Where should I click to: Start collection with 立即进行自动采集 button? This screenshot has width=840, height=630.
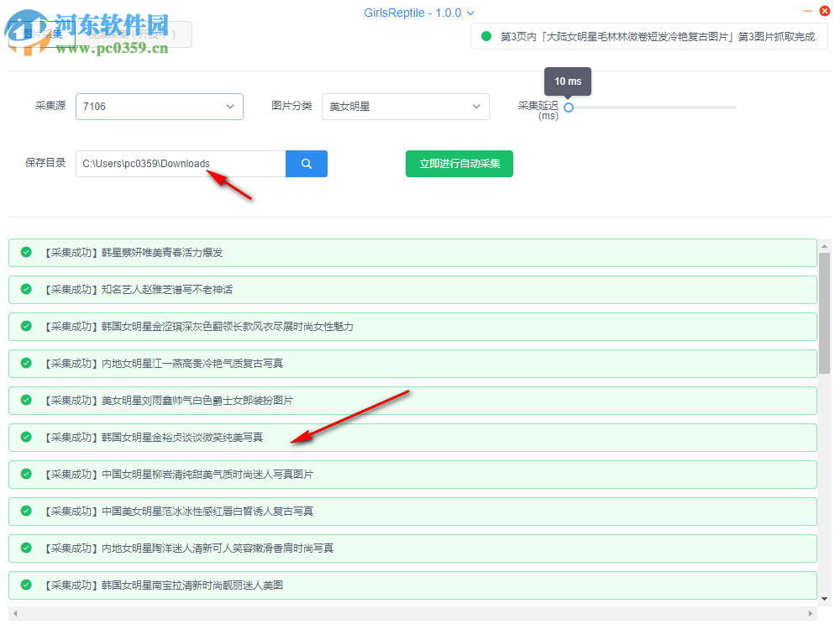(x=459, y=164)
